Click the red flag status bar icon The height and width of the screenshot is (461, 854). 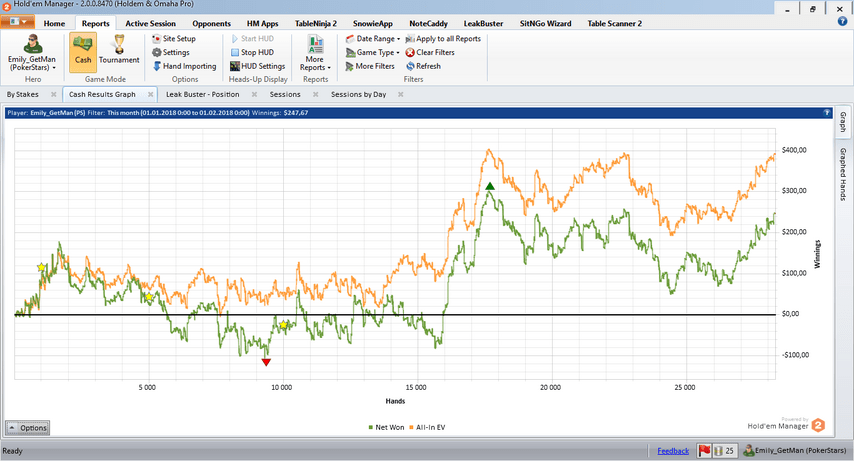[705, 451]
